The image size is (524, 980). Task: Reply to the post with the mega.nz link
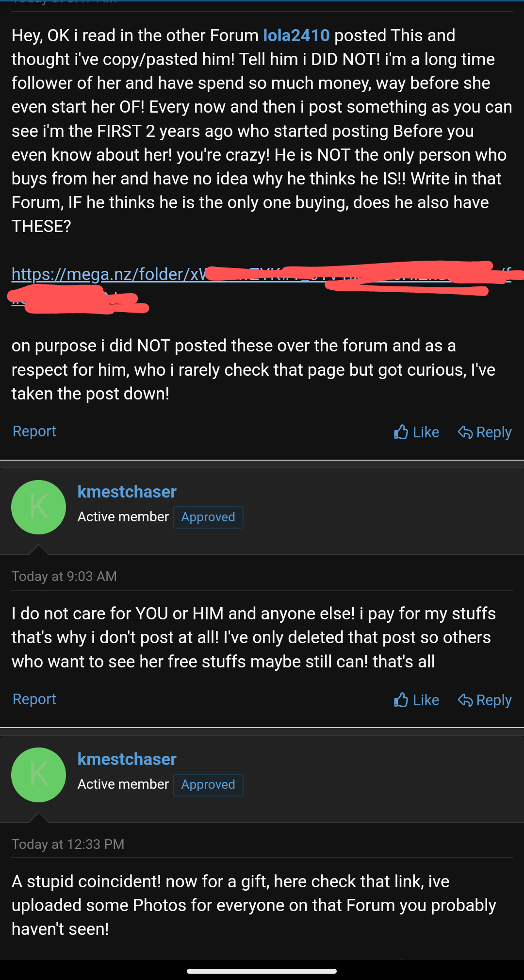point(485,432)
